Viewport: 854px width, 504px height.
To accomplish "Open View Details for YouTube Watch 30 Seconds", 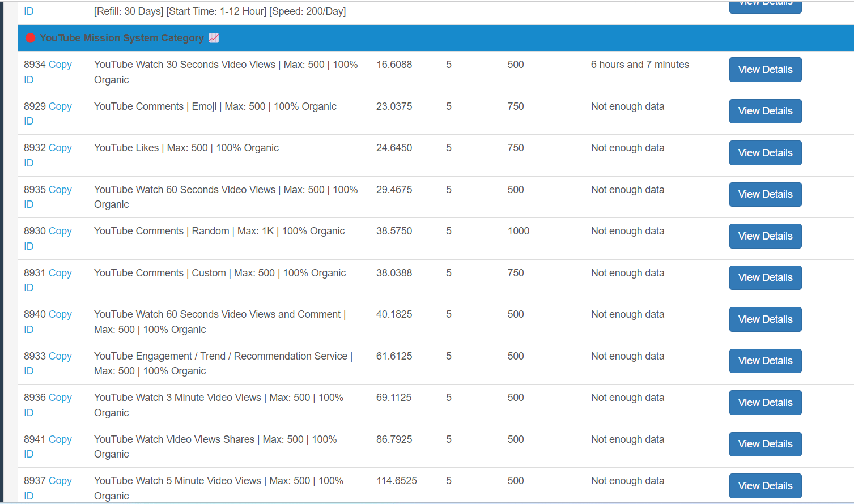I will click(x=765, y=70).
